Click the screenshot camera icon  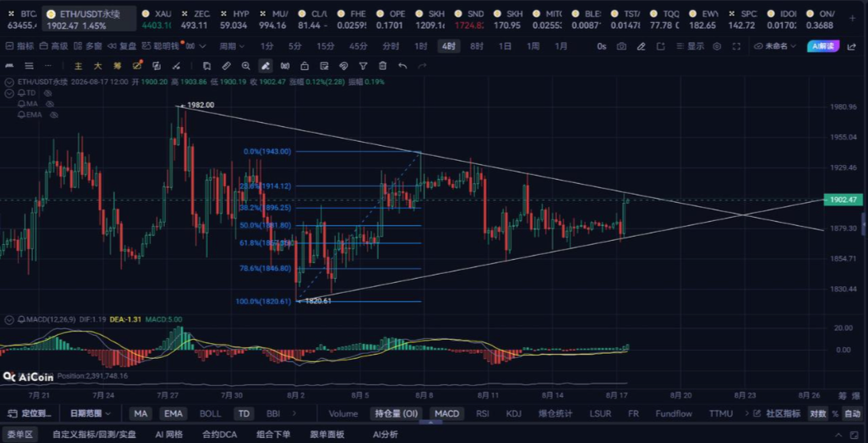point(621,46)
